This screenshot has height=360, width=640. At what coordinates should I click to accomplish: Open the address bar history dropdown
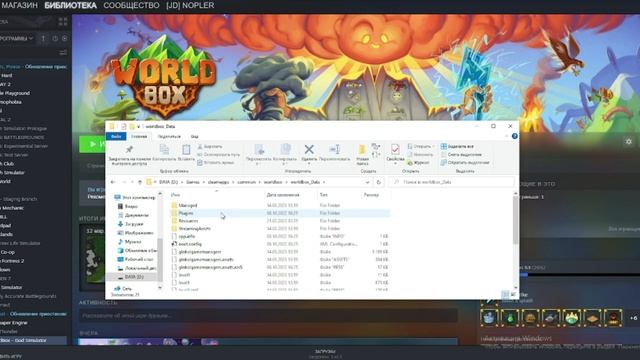tap(367, 182)
